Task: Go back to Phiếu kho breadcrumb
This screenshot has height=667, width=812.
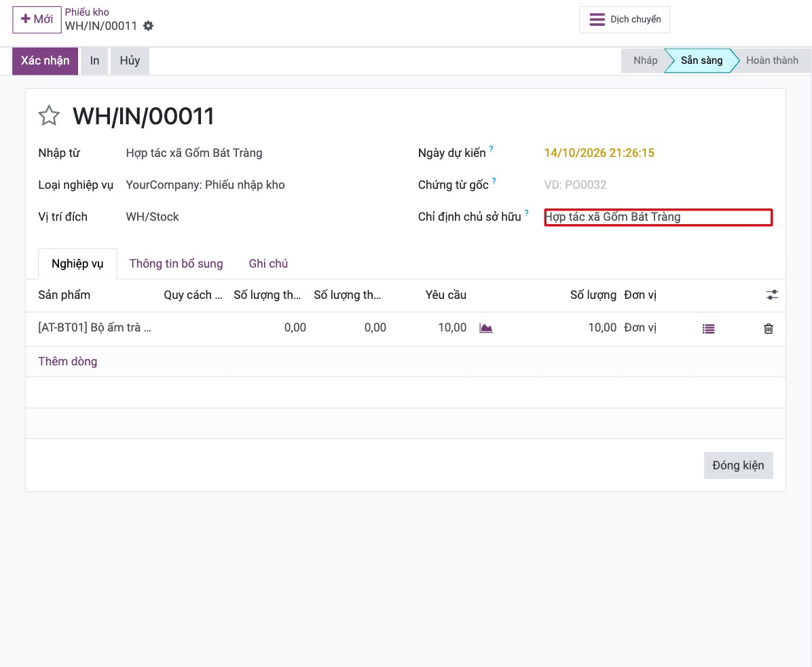Action: coord(87,12)
